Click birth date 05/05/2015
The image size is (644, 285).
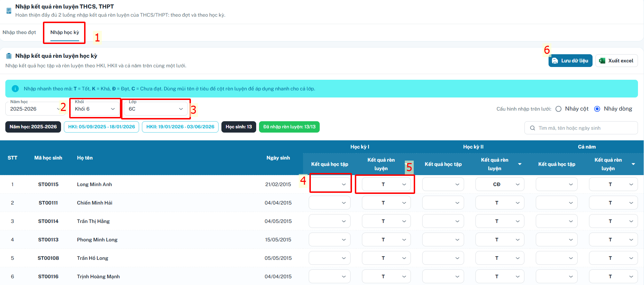[x=278, y=258]
